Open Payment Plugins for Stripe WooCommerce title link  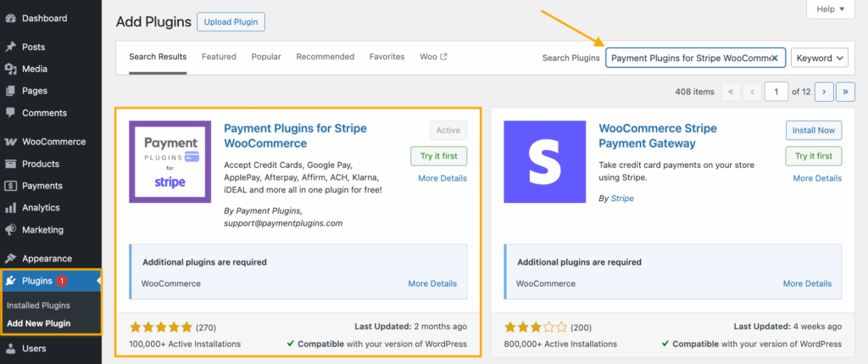pyautogui.click(x=295, y=136)
